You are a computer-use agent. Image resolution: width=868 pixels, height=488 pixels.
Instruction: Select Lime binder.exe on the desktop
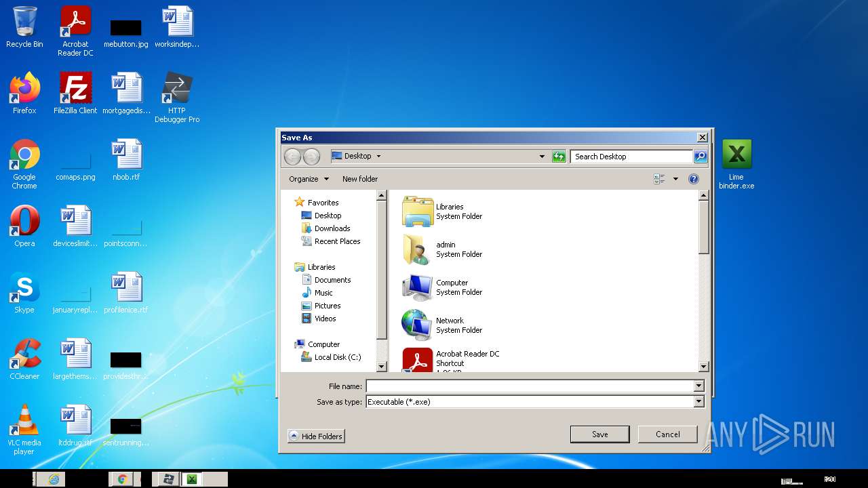(x=736, y=164)
